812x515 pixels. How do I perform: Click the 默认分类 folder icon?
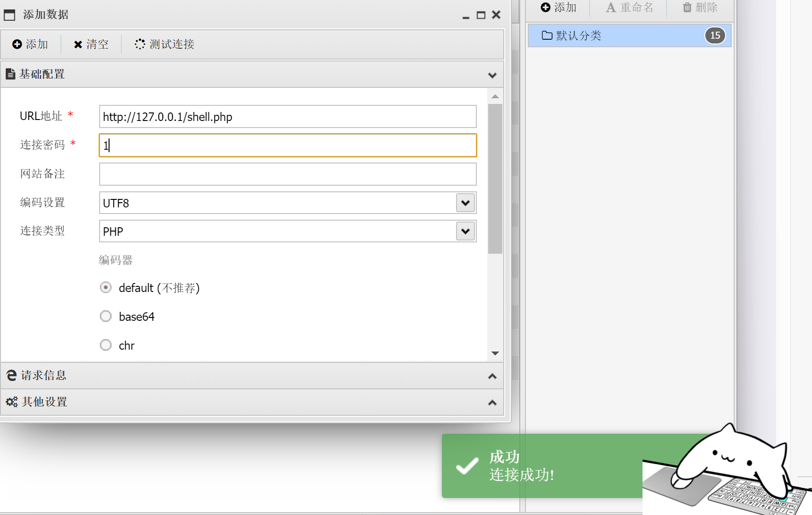pos(547,35)
